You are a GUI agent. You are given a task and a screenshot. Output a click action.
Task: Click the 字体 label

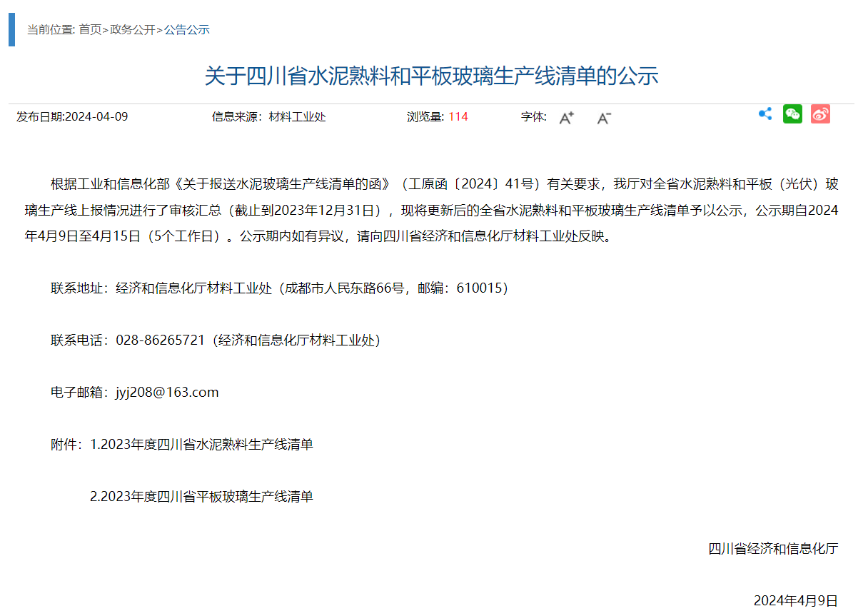click(533, 117)
